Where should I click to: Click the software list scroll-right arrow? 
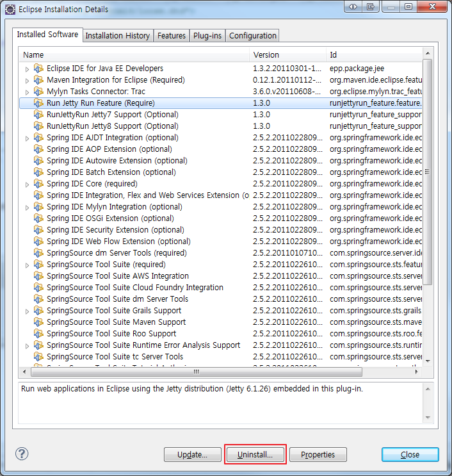[x=417, y=372]
